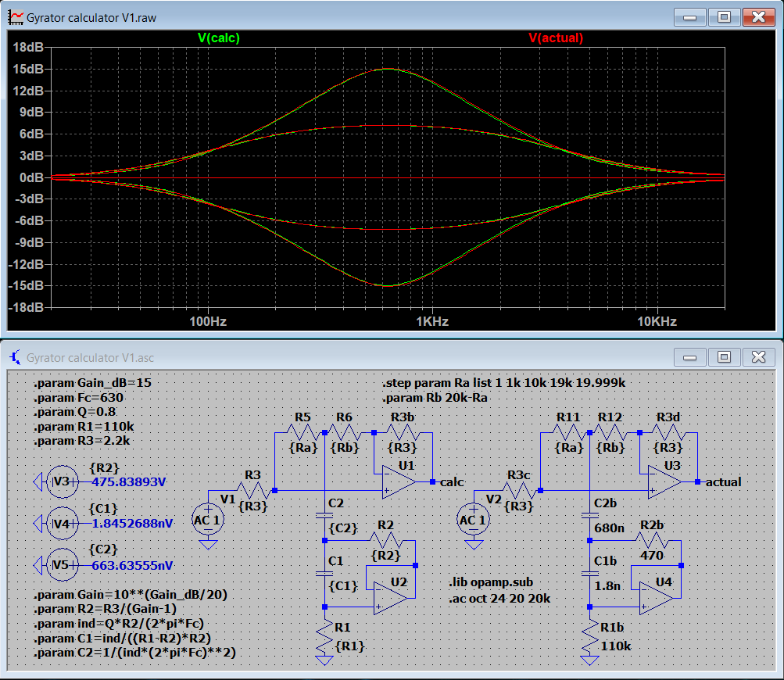Click the 663.63555nV value label
The image size is (784, 680).
tap(133, 566)
